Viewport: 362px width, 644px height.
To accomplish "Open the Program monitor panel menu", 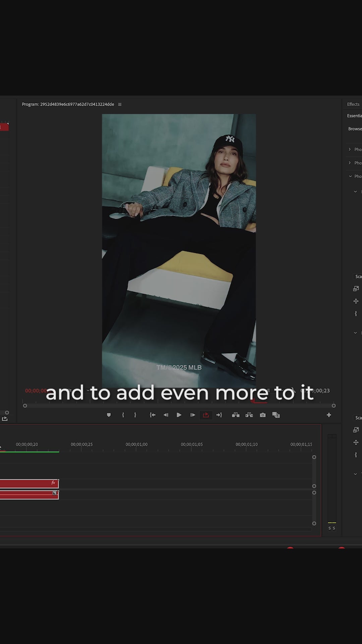I will point(120,104).
